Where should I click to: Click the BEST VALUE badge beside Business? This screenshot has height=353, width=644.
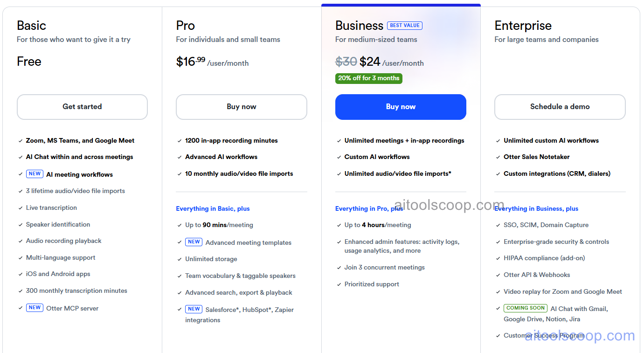click(x=404, y=26)
